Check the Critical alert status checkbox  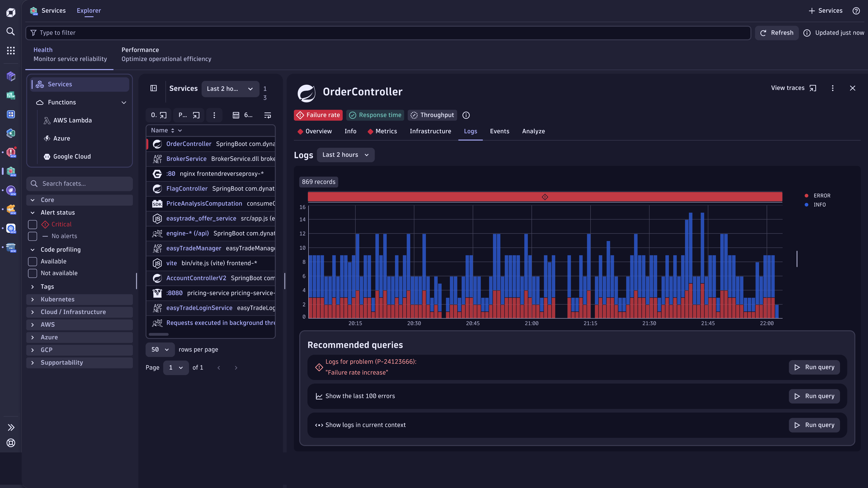tap(33, 224)
